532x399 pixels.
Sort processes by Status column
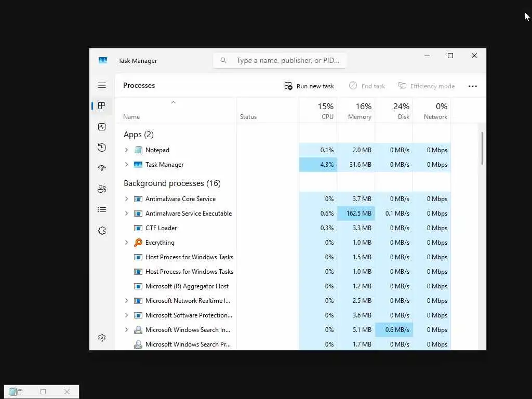pos(248,117)
